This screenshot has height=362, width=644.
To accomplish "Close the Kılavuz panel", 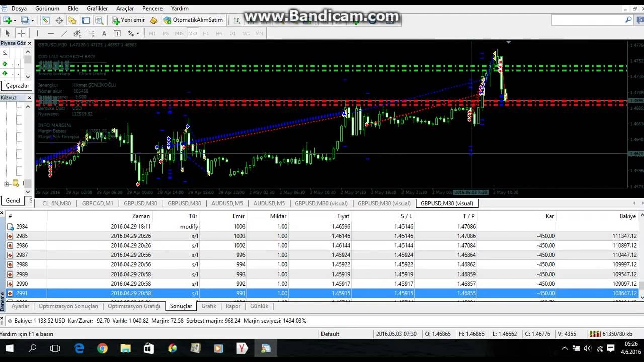I will 29,98.
